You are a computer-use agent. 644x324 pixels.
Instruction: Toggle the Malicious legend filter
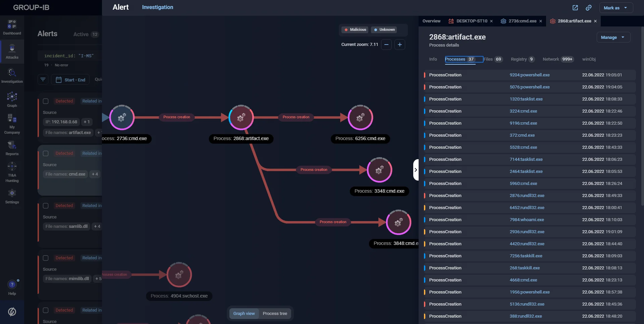tap(355, 30)
